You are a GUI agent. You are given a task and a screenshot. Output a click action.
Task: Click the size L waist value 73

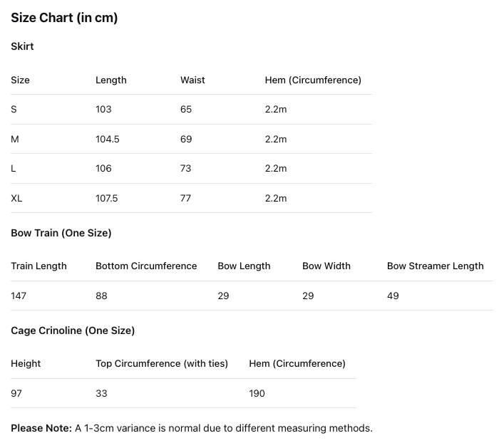(186, 169)
